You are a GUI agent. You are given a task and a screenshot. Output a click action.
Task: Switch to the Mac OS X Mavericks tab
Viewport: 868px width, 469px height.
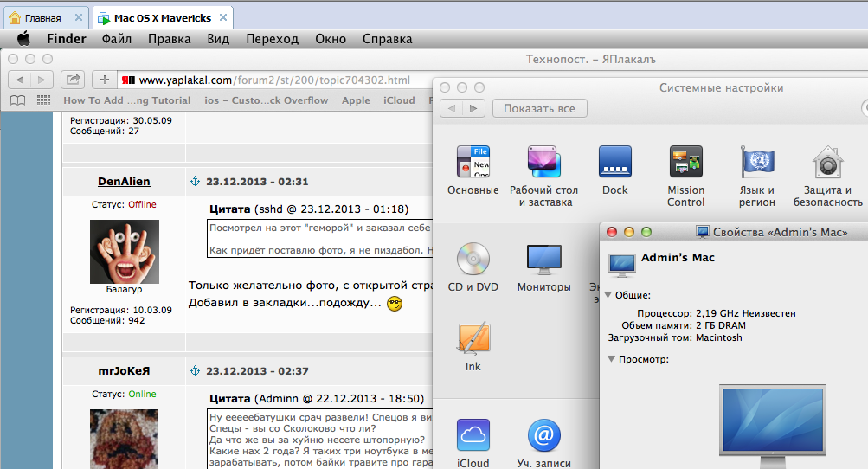tap(163, 18)
